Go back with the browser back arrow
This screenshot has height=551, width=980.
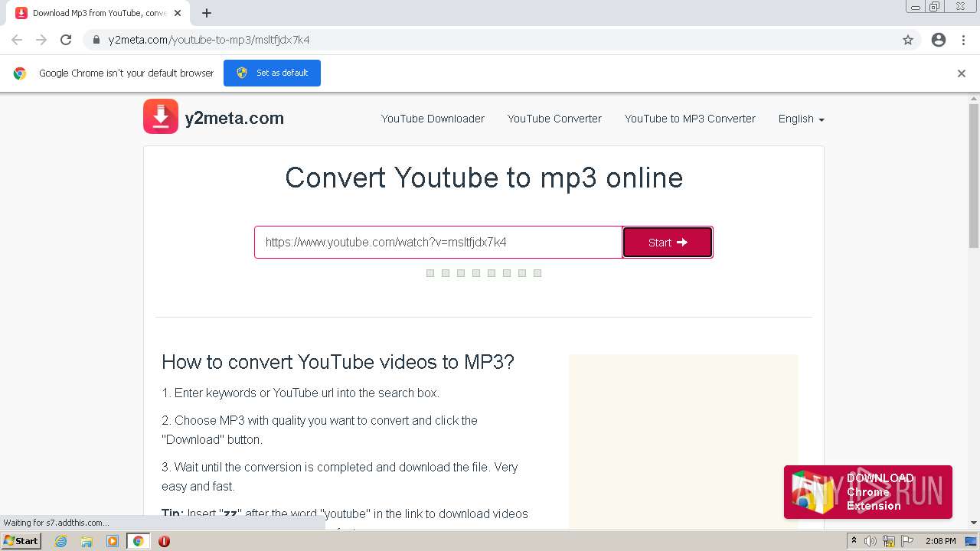(x=17, y=40)
